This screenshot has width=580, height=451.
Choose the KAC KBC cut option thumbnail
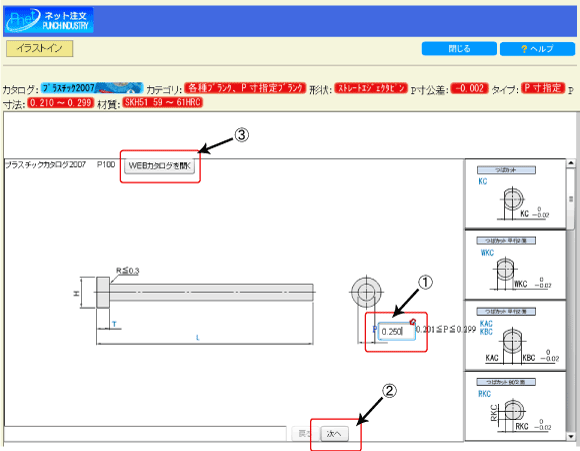coord(515,336)
